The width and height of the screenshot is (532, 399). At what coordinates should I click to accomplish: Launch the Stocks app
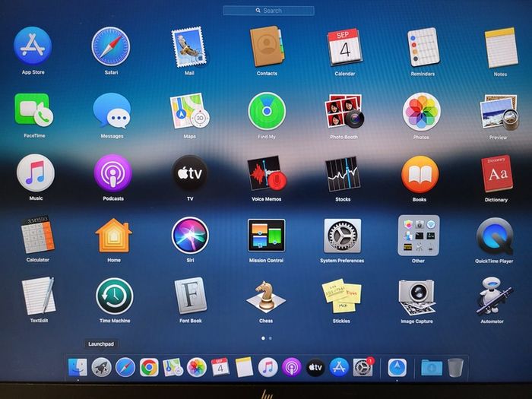point(343,174)
